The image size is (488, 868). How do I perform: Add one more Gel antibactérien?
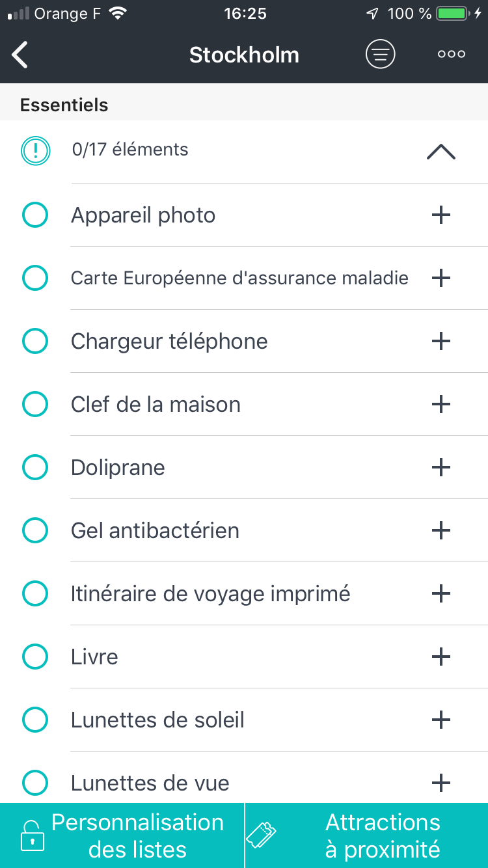(441, 530)
